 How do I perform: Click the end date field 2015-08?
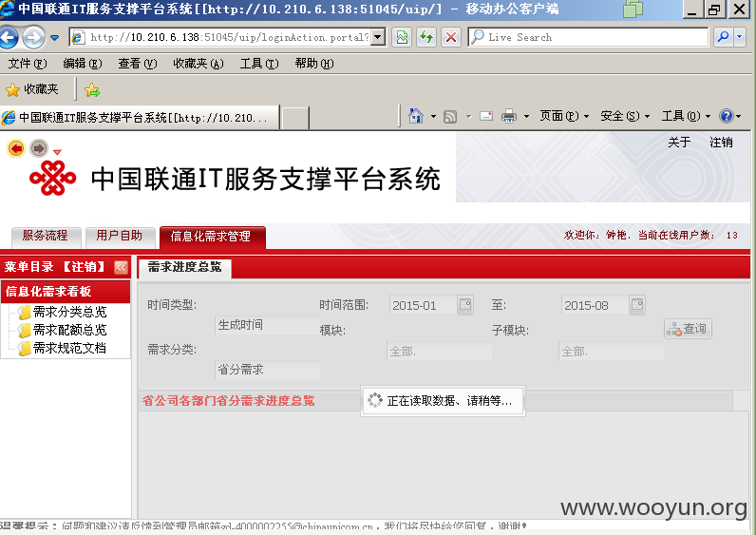tap(595, 305)
